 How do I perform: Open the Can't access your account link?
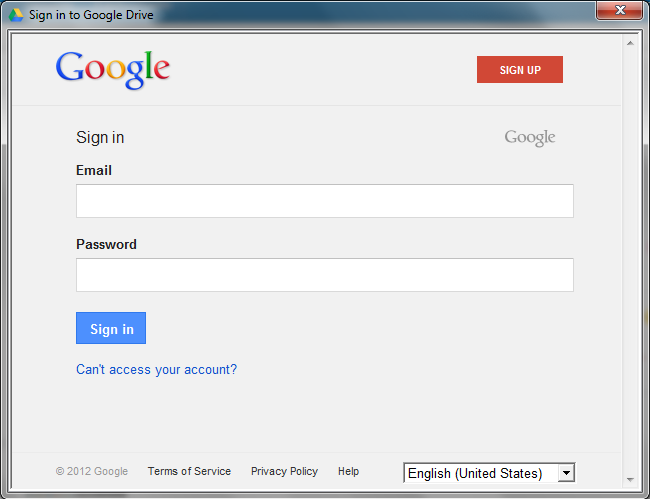point(157,370)
